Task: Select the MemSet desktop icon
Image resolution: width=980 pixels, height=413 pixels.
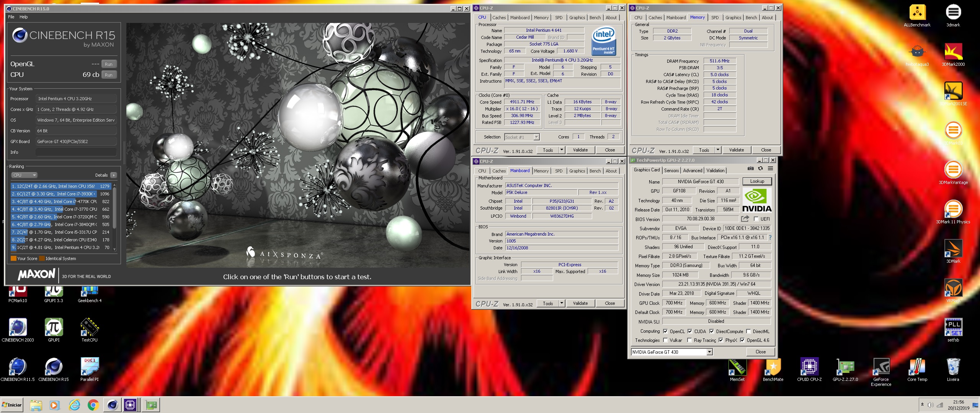Action: pos(737,370)
